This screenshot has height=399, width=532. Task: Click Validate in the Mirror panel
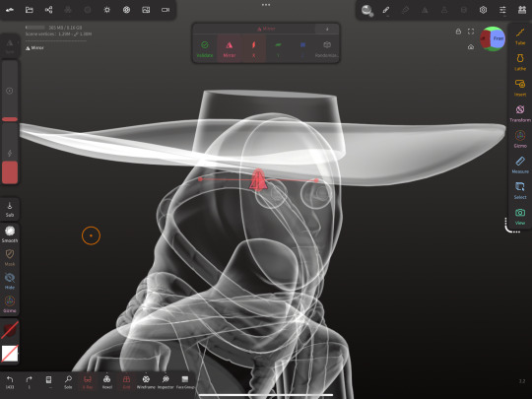click(x=205, y=49)
